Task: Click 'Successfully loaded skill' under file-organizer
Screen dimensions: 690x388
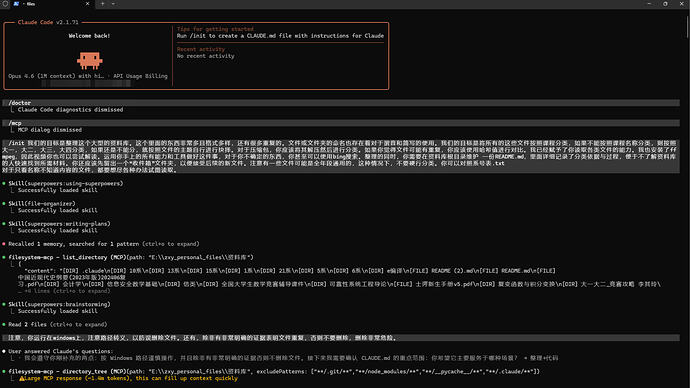Action: (58, 210)
